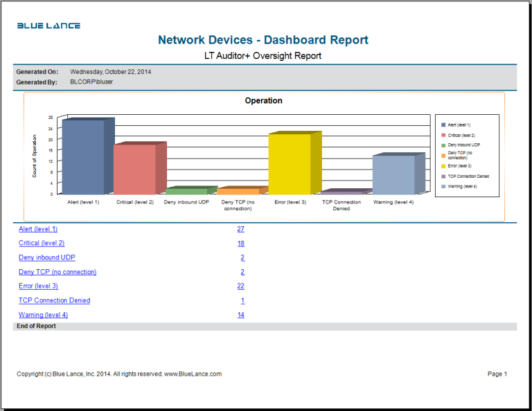The height and width of the screenshot is (411, 532).
Task: Select the blue Alert (level 1) chart bar
Action: pos(83,159)
